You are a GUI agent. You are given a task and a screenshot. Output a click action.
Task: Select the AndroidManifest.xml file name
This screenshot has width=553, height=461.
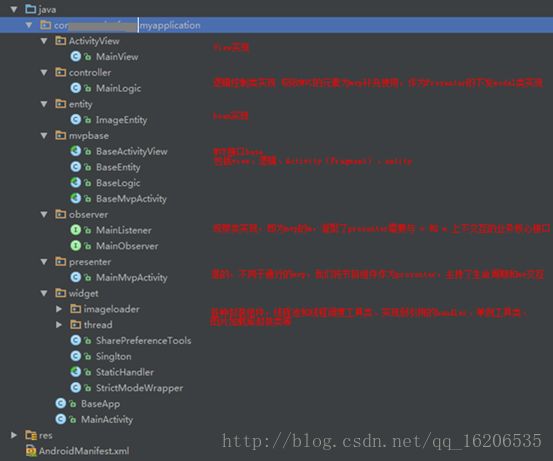pos(84,451)
